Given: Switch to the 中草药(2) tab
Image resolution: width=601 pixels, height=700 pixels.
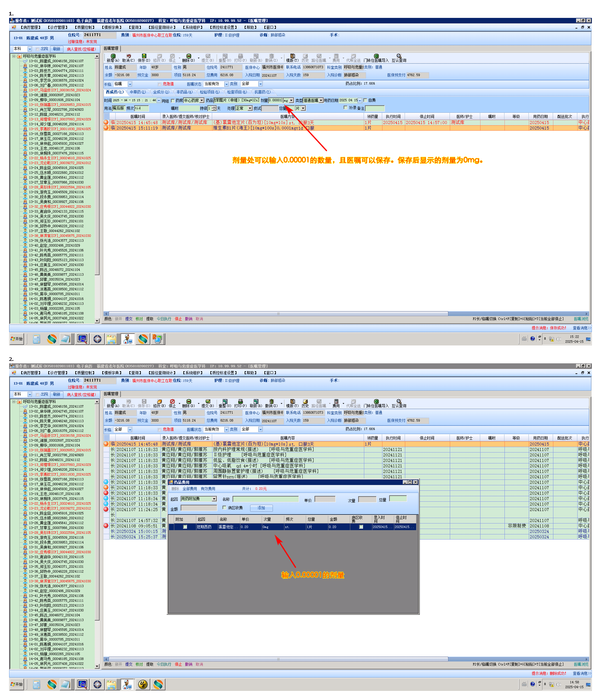Looking at the screenshot, I should (138, 92).
